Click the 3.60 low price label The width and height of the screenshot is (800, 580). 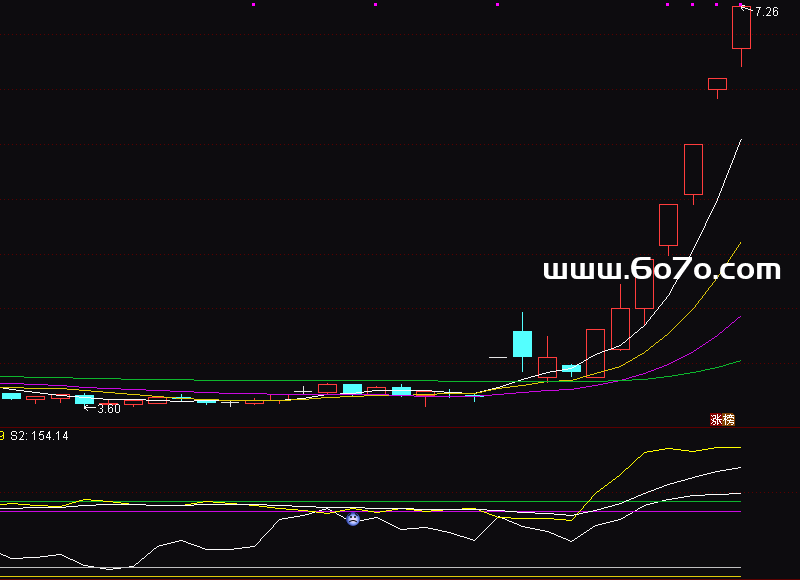click(x=108, y=408)
